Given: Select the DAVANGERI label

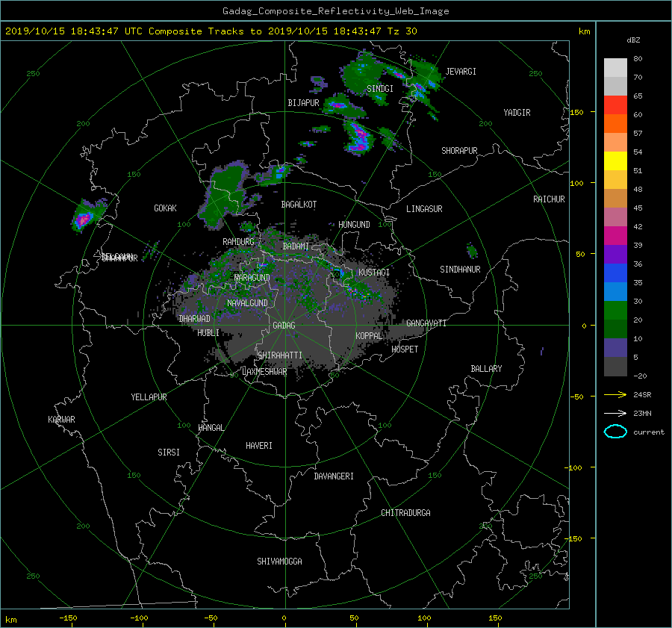Looking at the screenshot, I should coord(334,476).
